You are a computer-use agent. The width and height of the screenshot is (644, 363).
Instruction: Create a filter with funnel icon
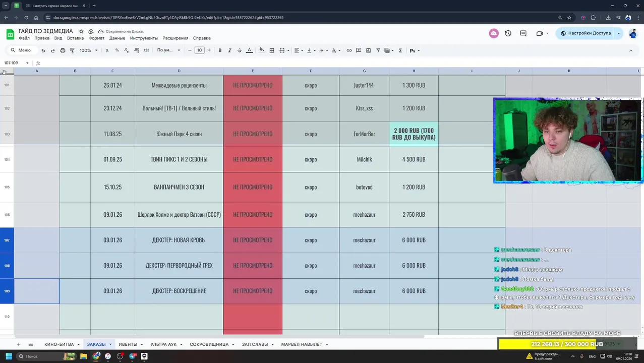tap(378, 50)
